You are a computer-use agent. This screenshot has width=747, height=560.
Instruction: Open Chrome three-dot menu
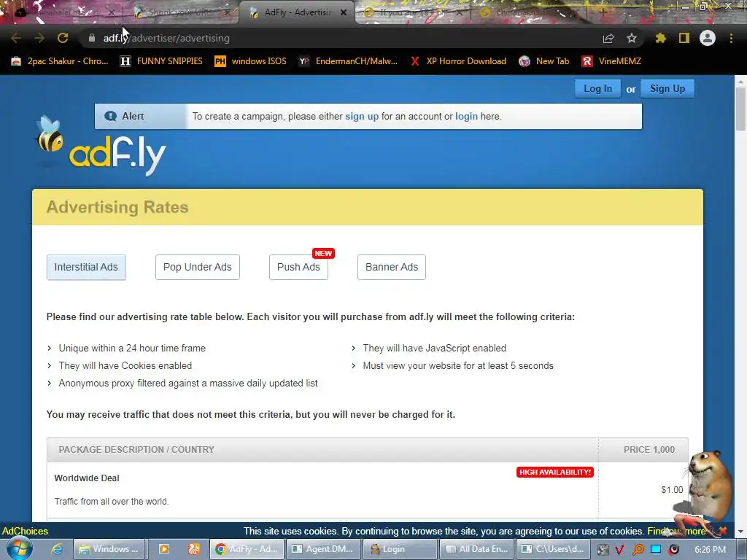point(731,38)
